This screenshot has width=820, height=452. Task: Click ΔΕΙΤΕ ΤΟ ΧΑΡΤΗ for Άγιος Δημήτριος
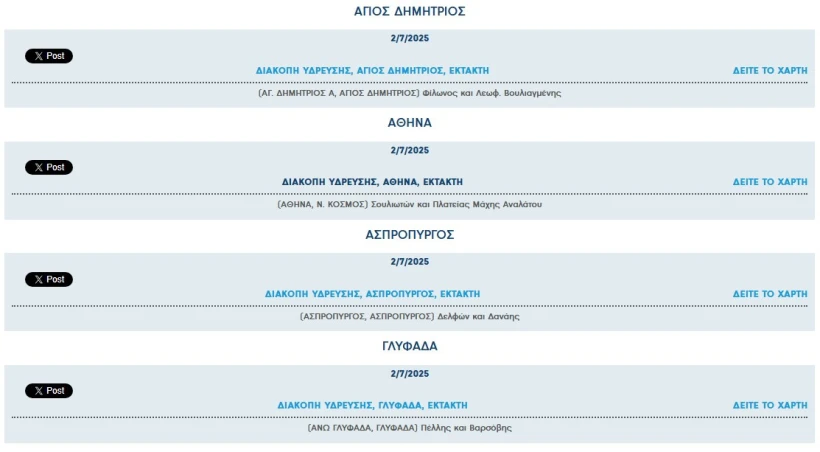click(x=770, y=71)
